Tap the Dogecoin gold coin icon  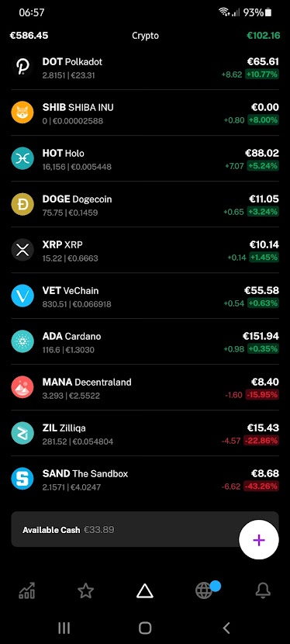coord(22,204)
